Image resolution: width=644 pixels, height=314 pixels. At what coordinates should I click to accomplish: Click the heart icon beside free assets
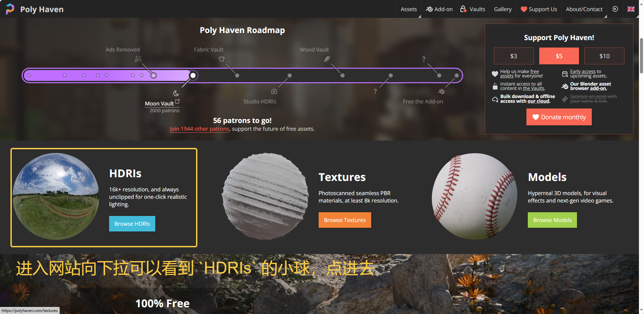(495, 74)
